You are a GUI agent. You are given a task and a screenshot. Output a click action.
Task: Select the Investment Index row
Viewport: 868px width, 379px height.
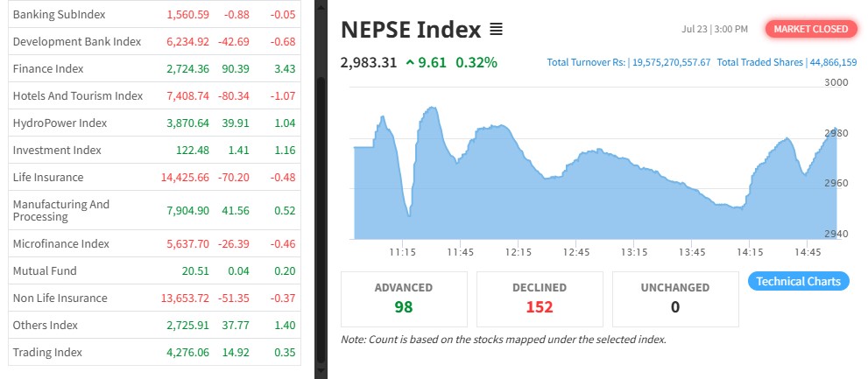57,150
